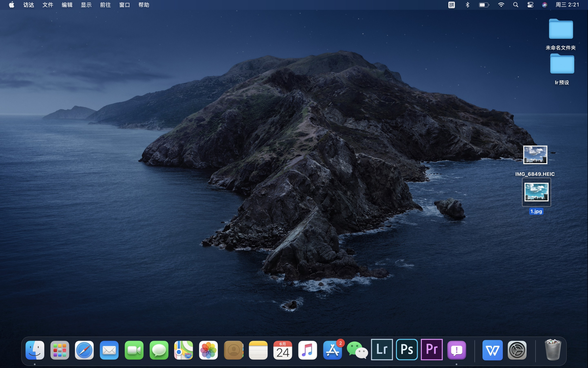The width and height of the screenshot is (588, 368).
Task: Click the 1.jpg file name label
Action: (536, 211)
